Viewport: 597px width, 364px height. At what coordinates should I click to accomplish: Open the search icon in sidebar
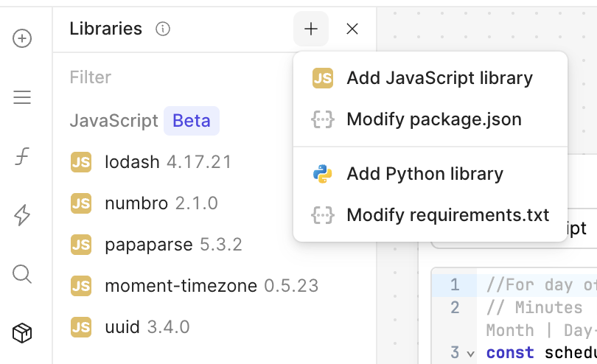pyautogui.click(x=23, y=274)
